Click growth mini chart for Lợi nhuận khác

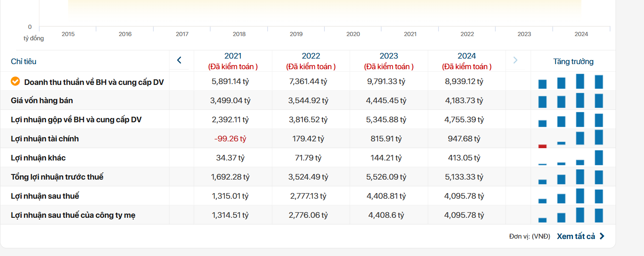point(571,158)
